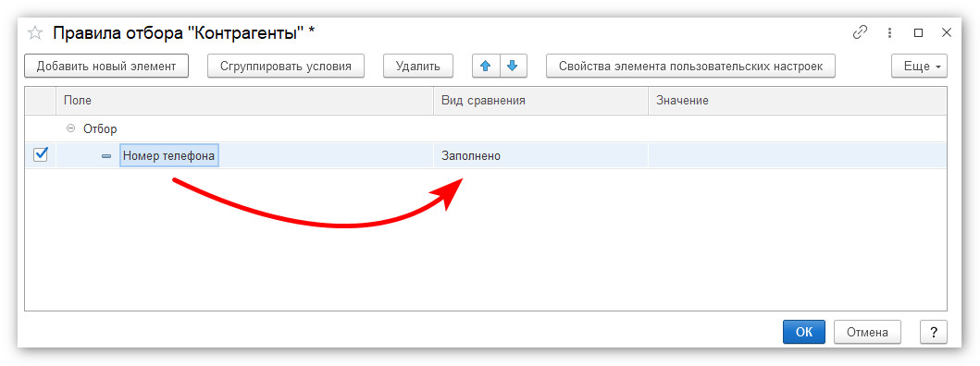This screenshot has width=980, height=366.
Task: Uncheck the Номер телефона filter checkbox
Action: coord(40,155)
